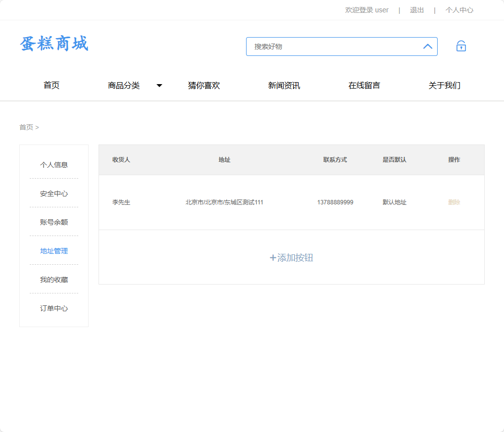The width and height of the screenshot is (504, 432).
Task: Open 安全中心 from the sidebar
Action: point(53,193)
